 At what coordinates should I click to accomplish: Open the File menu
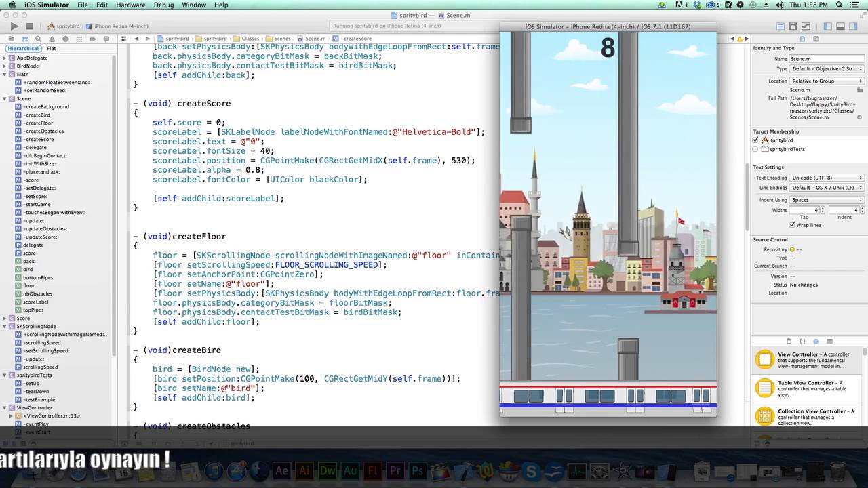click(83, 5)
